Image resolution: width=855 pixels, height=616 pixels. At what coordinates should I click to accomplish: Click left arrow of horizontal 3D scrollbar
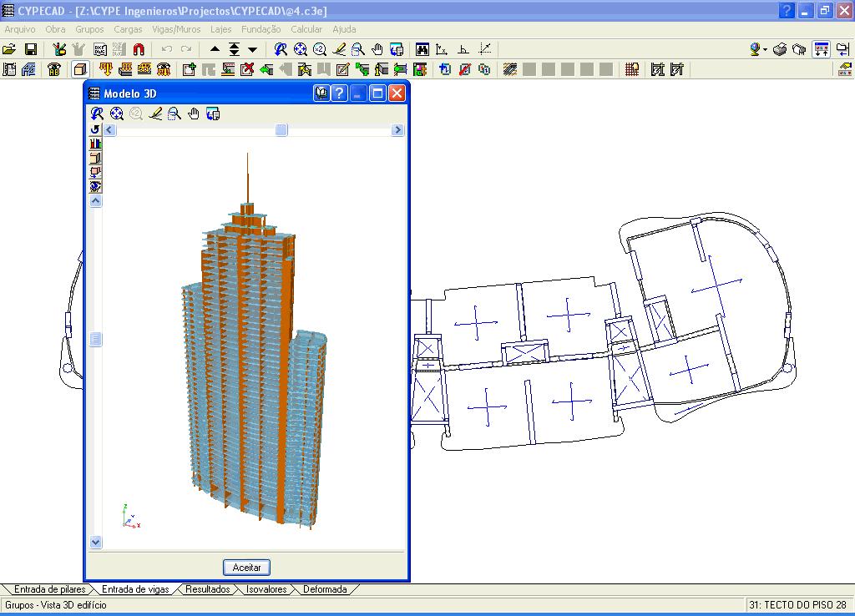[109, 129]
